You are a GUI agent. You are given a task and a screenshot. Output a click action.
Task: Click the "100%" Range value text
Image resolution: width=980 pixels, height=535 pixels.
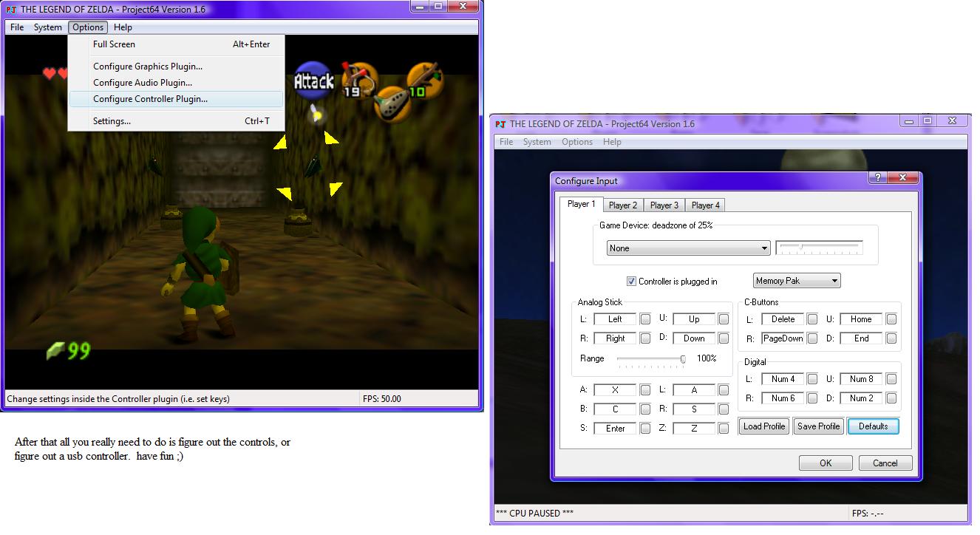[707, 358]
